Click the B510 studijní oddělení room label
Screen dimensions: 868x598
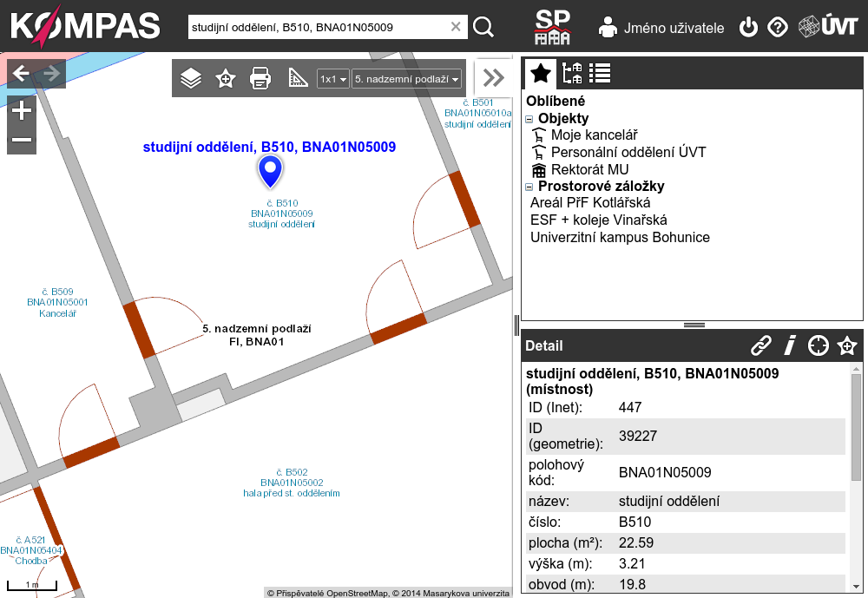[282, 214]
